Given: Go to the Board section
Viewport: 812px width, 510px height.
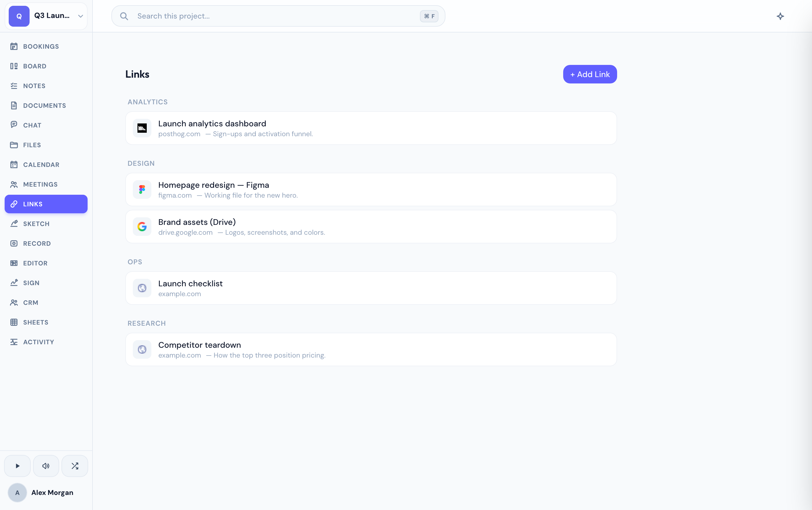Looking at the screenshot, I should [x=46, y=66].
